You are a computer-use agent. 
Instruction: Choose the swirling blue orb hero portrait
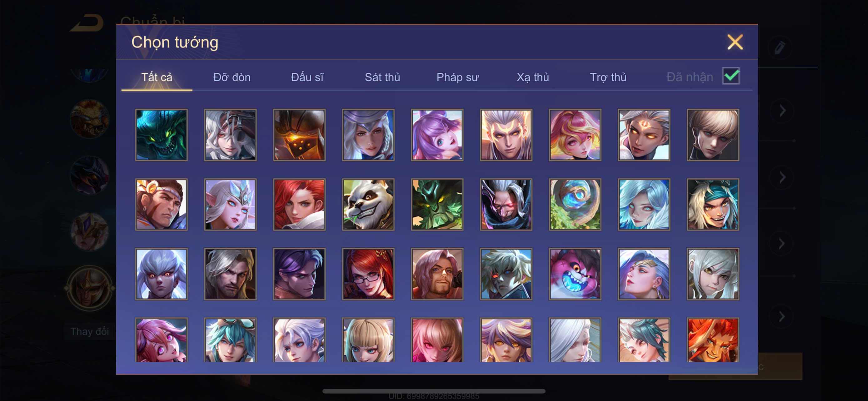click(575, 204)
